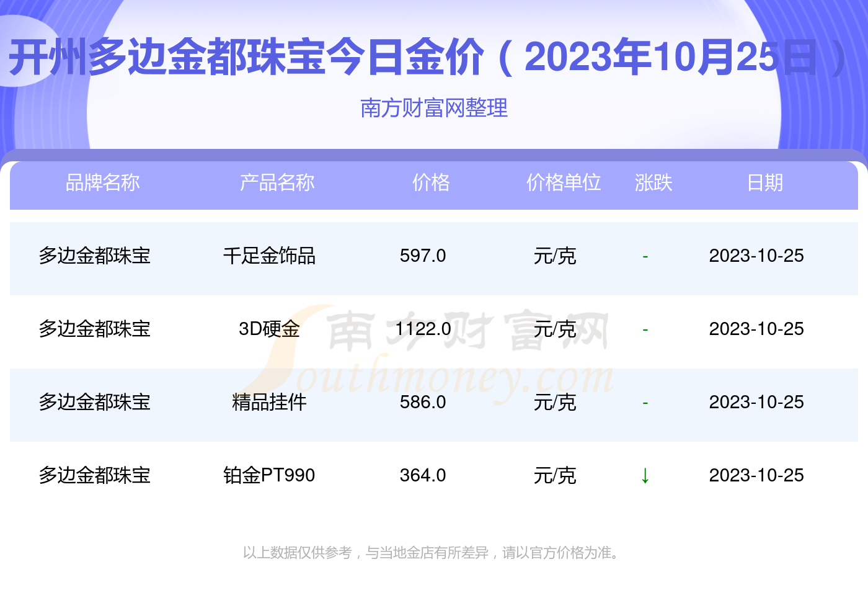Select the product cell 千足金饰品

click(269, 256)
